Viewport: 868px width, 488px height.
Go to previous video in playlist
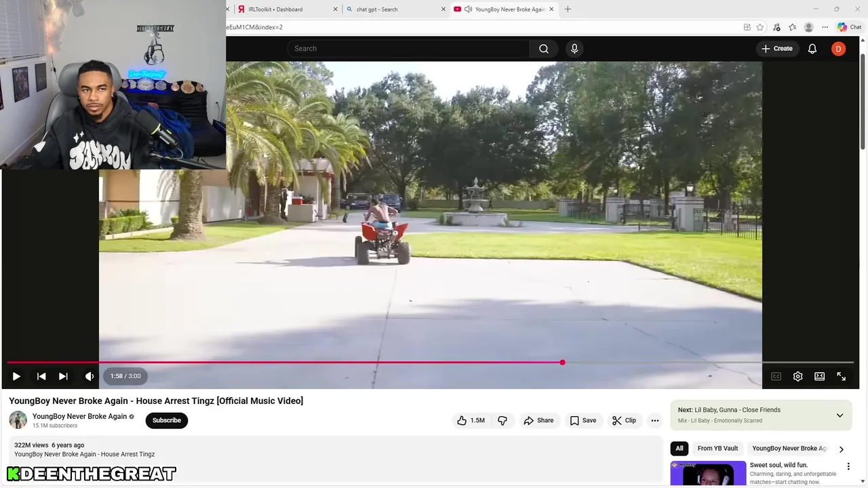(41, 376)
